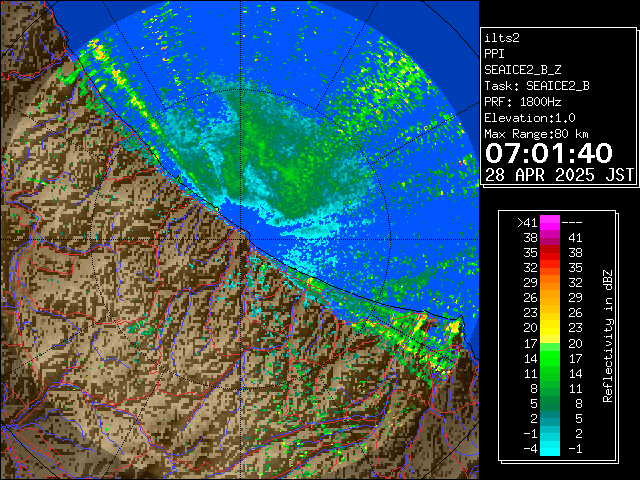This screenshot has width=640, height=480.
Task: Click the 'PPI' scan type text
Action: 494,54
